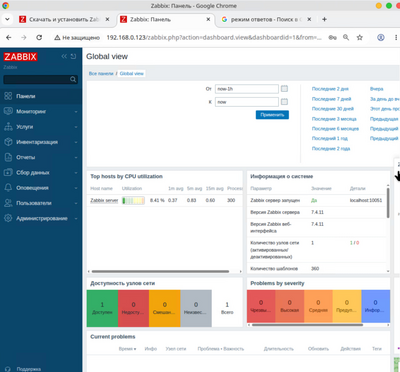Select Последний 1 год time range
This screenshot has width=400, height=372.
(x=330, y=138)
